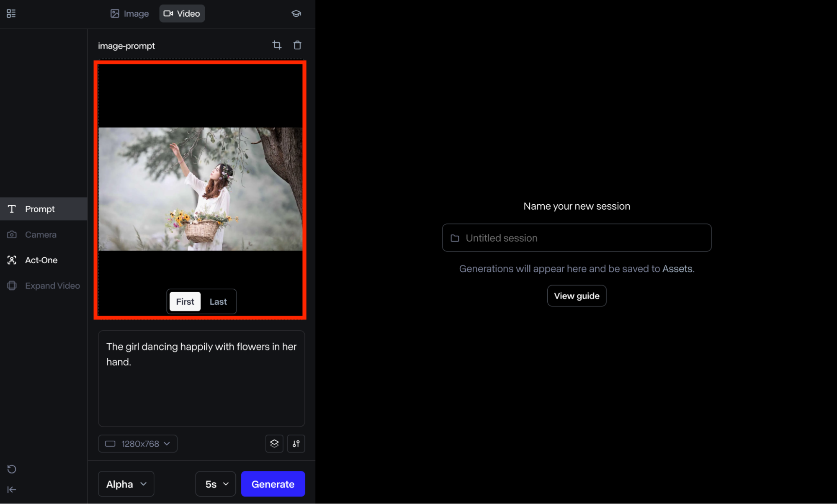837x504 pixels.
Task: Click the Act-One face scan icon
Action: pyautogui.click(x=12, y=260)
